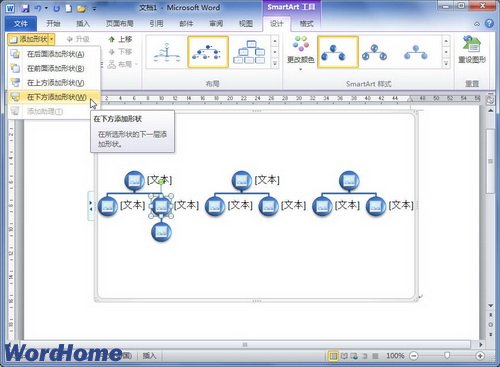Minimize the ribbon with caret icon
The image size is (500, 367).
tap(477, 24)
